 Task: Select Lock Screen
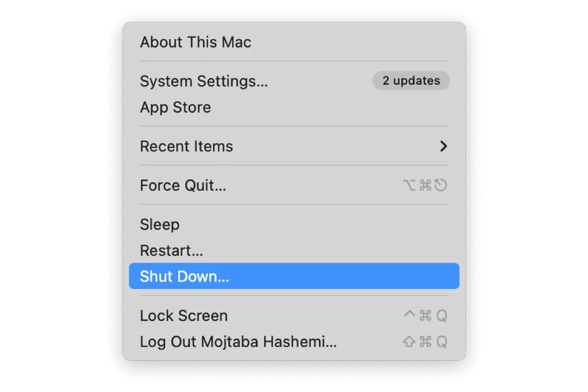tap(184, 316)
